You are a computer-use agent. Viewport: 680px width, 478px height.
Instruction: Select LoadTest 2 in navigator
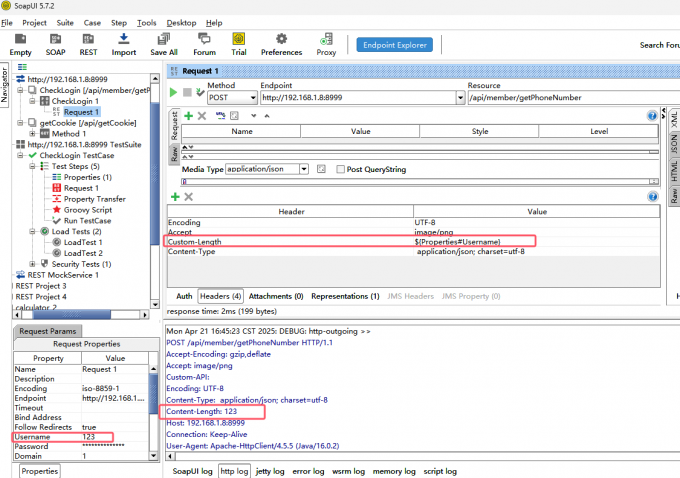[83, 253]
